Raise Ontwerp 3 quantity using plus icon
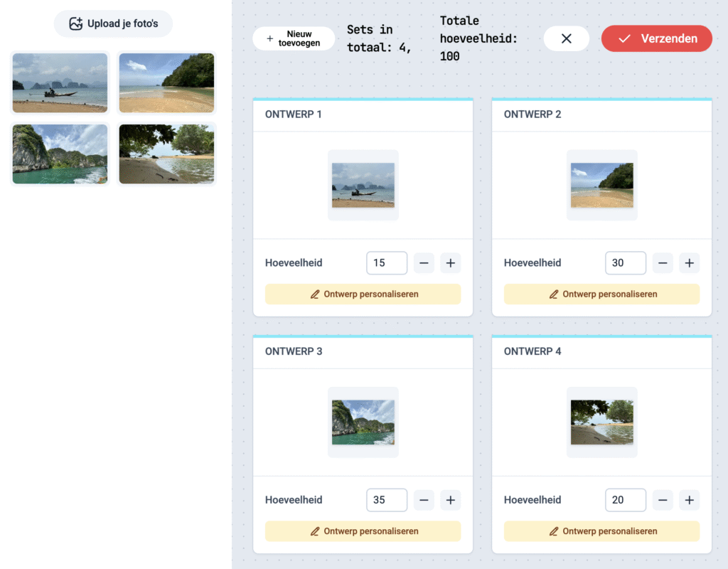Image resolution: width=728 pixels, height=569 pixels. click(450, 500)
